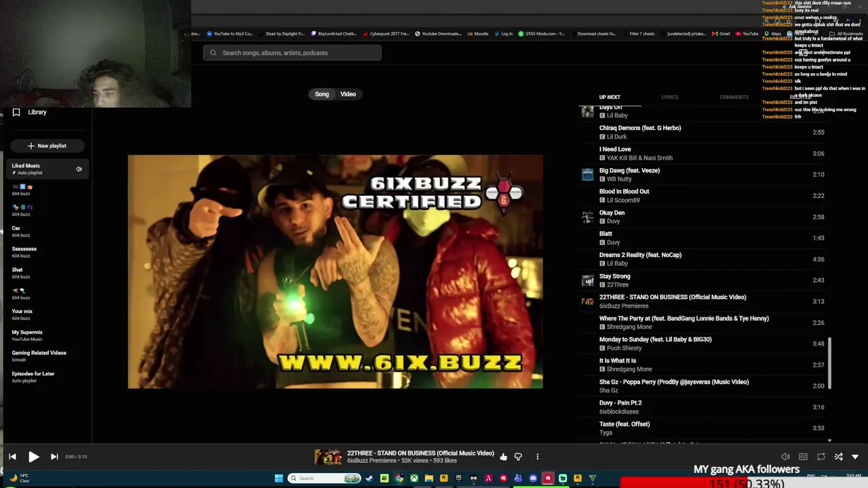The height and width of the screenshot is (488, 868).
Task: Open the UP NEXT tab
Action: pos(610,97)
